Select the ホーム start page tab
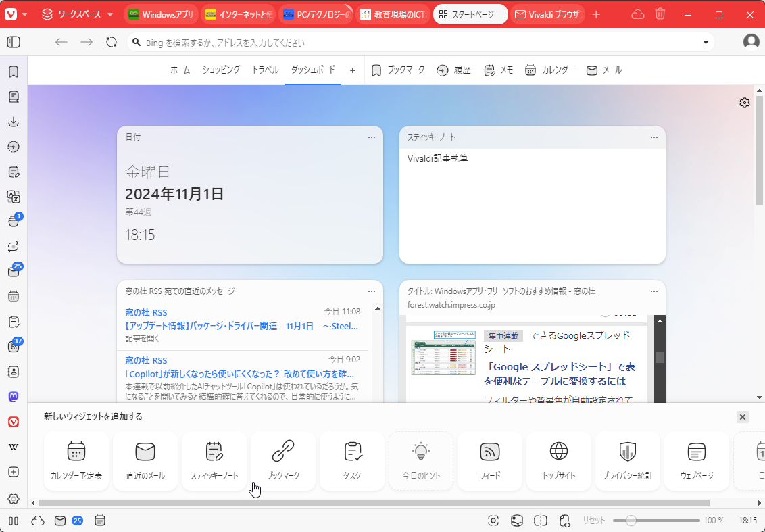This screenshot has height=532, width=765. pyautogui.click(x=180, y=70)
